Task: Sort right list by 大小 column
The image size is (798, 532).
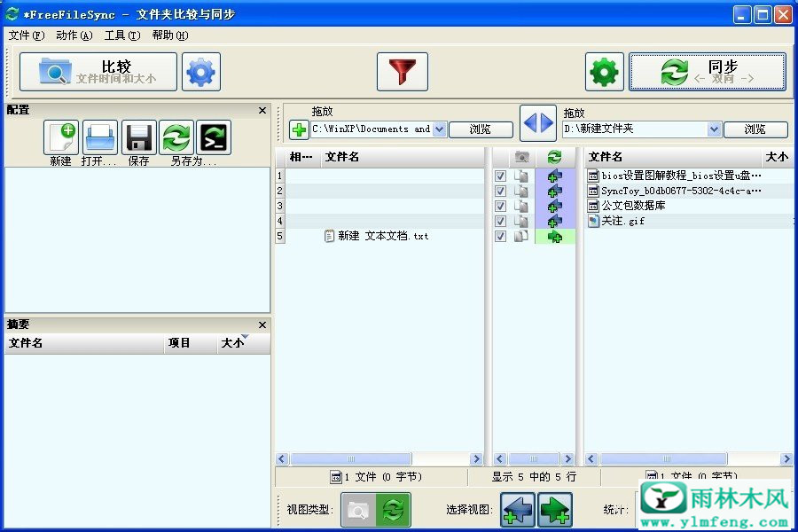Action: coord(777,157)
